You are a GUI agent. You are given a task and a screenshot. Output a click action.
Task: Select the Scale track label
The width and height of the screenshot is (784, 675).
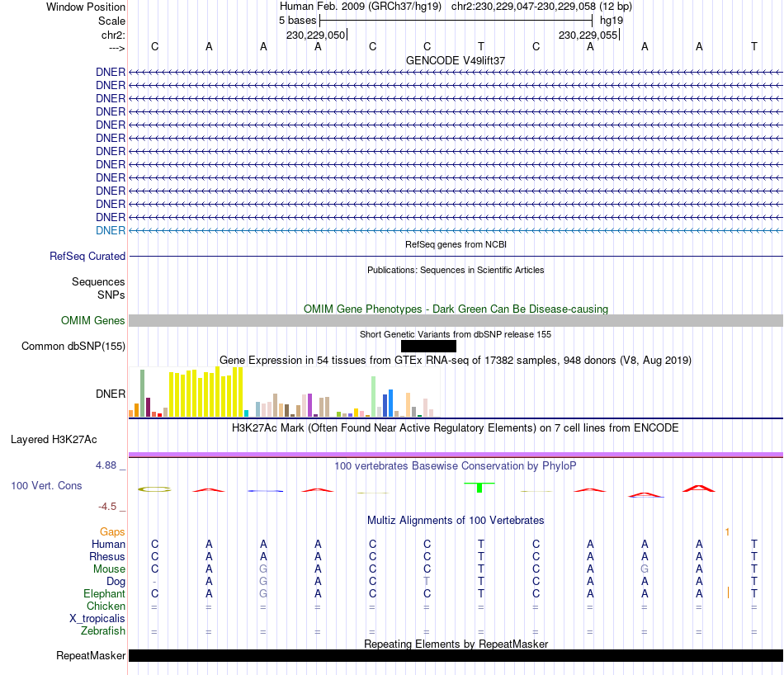pyautogui.click(x=111, y=21)
